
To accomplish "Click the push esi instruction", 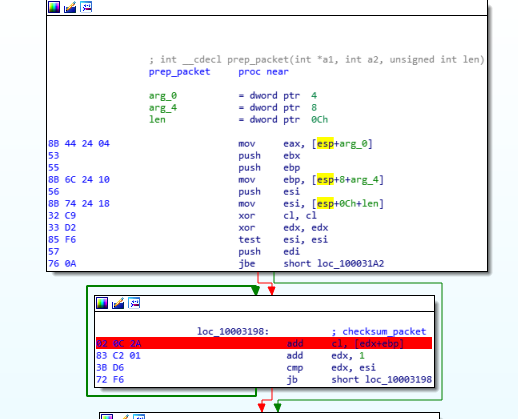I will tap(269, 192).
